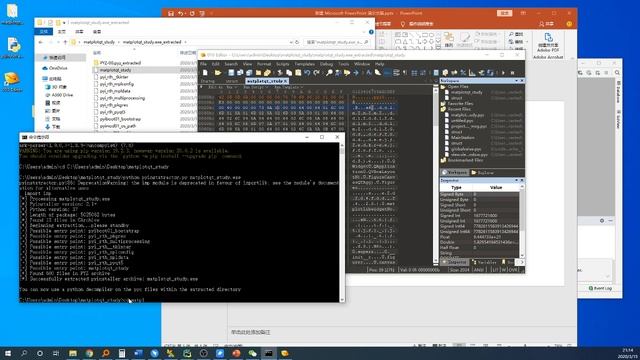Open Search menu in 010 Editor
Viewport: 640px width, 360px height.
(231, 64)
